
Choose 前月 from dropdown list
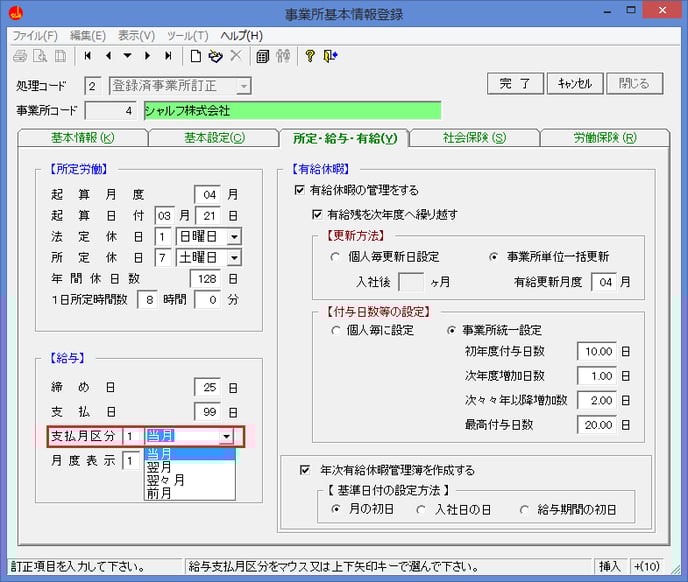(x=190, y=493)
